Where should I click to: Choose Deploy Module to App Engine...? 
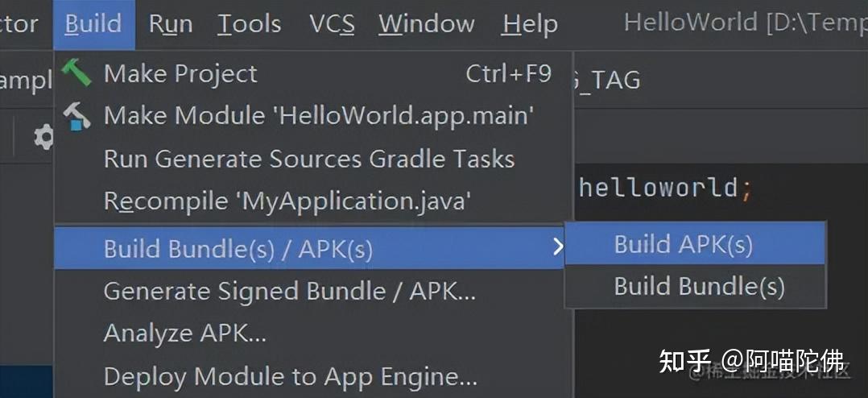click(x=291, y=375)
